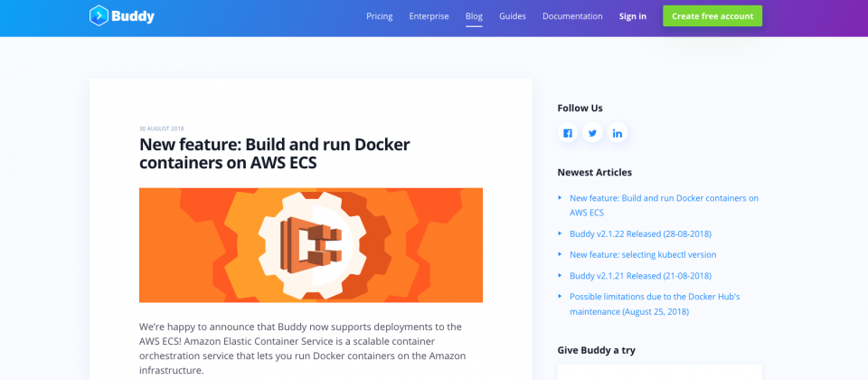Click the paragraph beginning 'We're happy to announce'
The width and height of the screenshot is (868, 380).
(302, 348)
